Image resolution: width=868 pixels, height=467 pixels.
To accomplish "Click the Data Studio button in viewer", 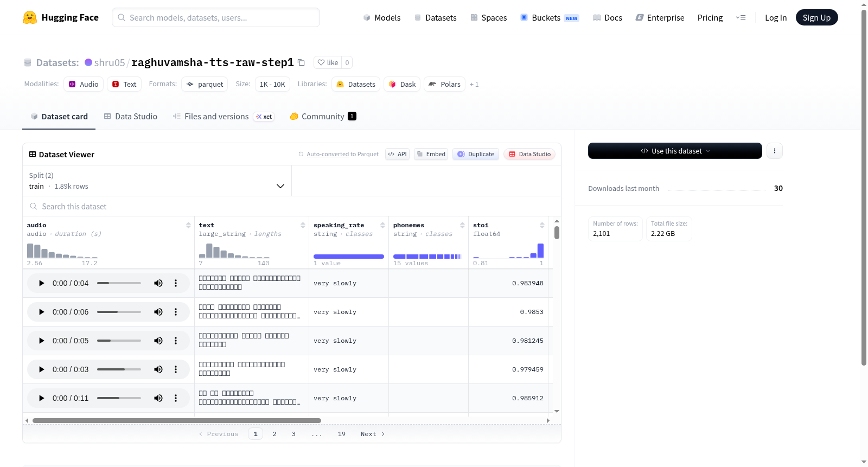I will point(529,154).
